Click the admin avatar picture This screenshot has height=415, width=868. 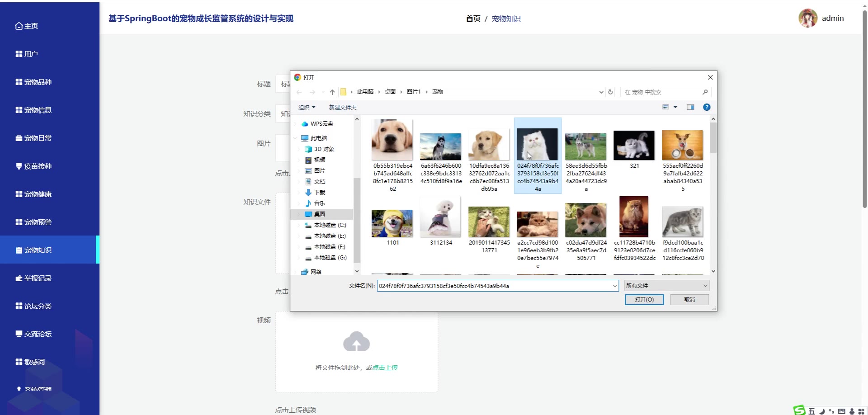tap(808, 18)
